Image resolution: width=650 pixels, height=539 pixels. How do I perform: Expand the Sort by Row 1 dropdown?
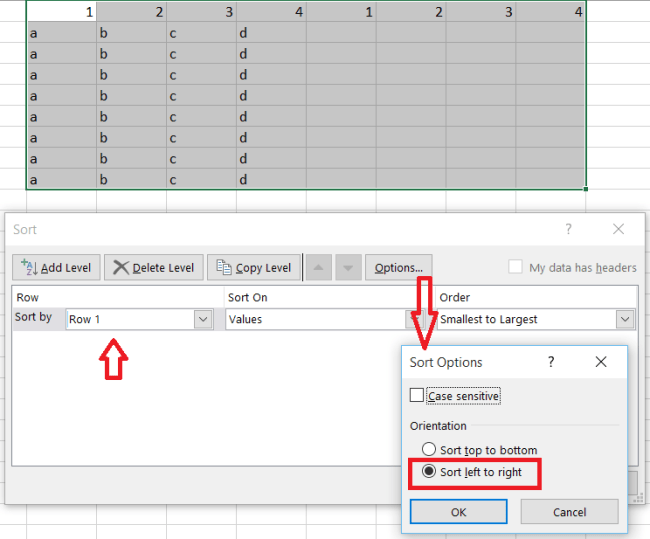203,319
